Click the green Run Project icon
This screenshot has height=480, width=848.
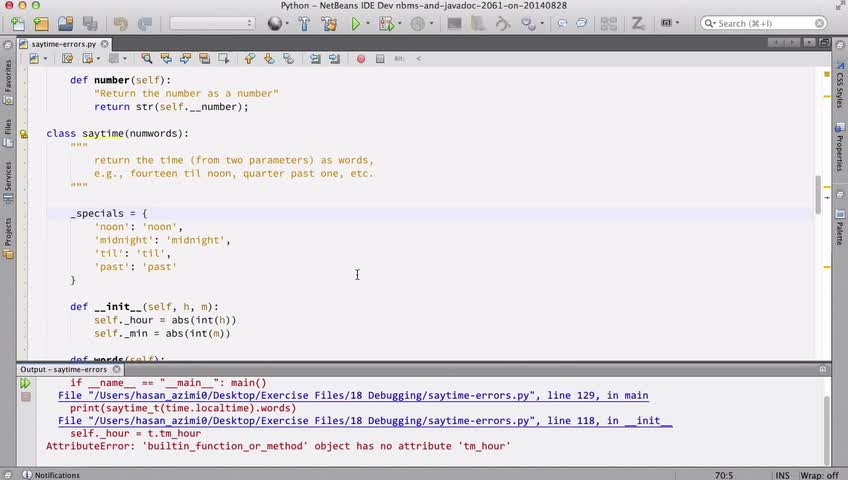[355, 24]
